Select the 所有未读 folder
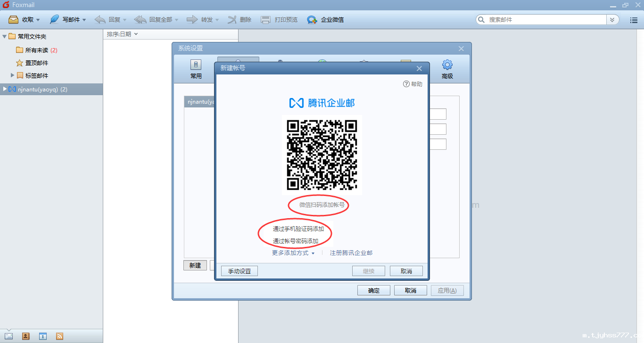The height and width of the screenshot is (343, 644). coord(37,50)
